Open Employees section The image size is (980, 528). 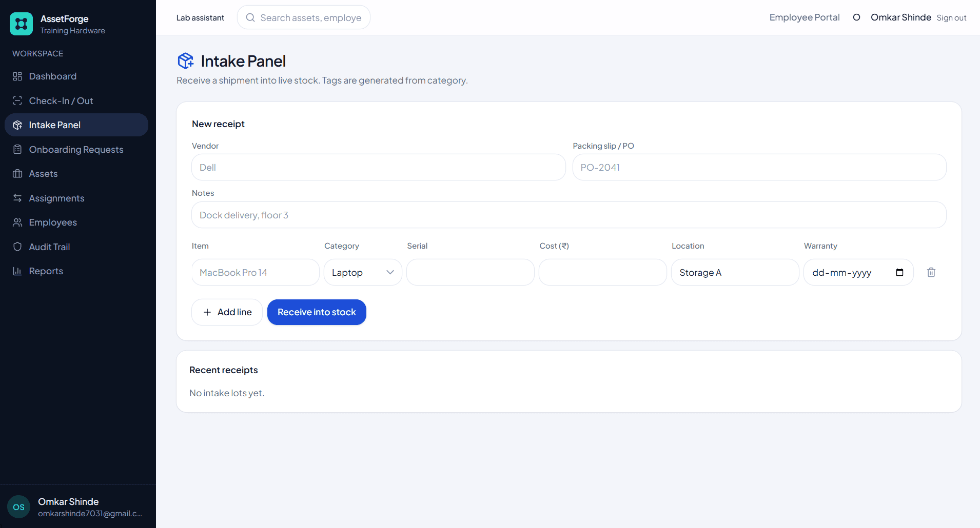click(76, 222)
